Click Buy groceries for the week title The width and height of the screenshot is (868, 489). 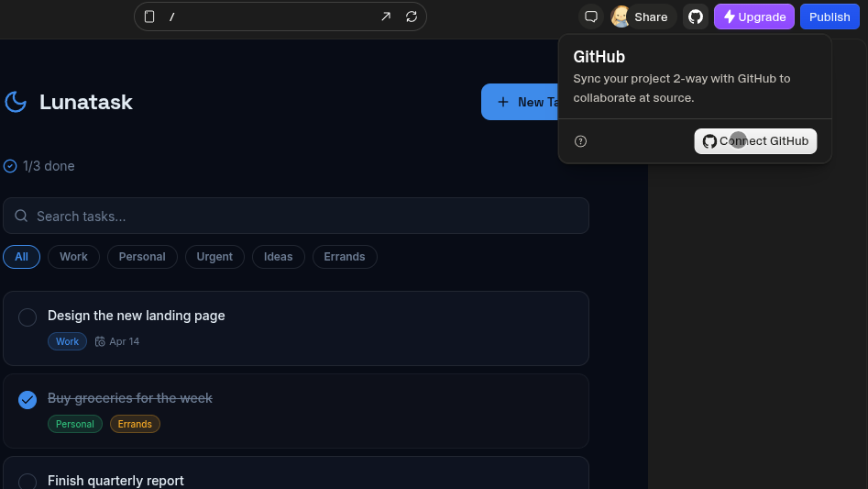(x=130, y=398)
